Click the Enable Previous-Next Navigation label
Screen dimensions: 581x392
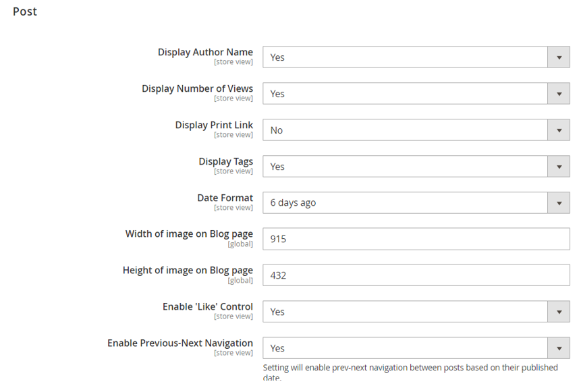[x=180, y=343]
